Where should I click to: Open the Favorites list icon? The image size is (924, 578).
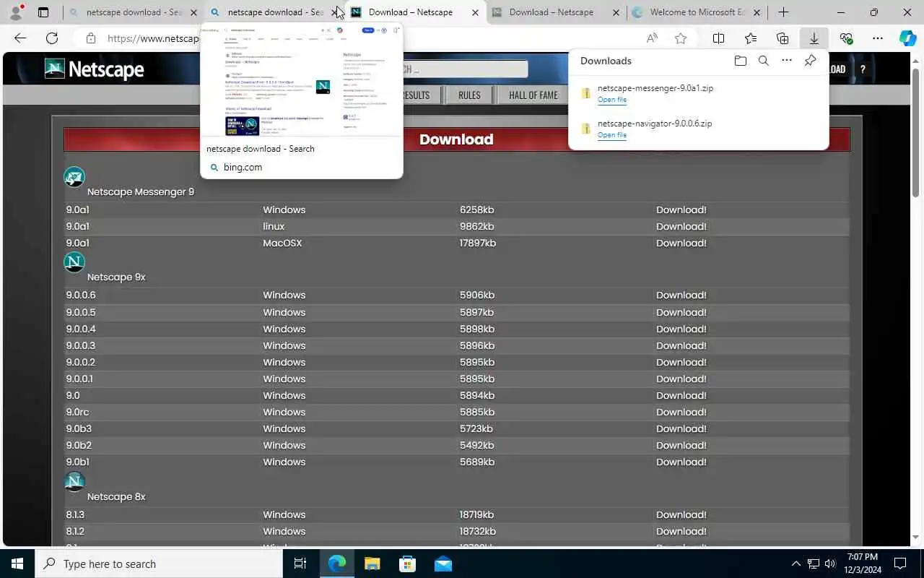pyautogui.click(x=751, y=38)
